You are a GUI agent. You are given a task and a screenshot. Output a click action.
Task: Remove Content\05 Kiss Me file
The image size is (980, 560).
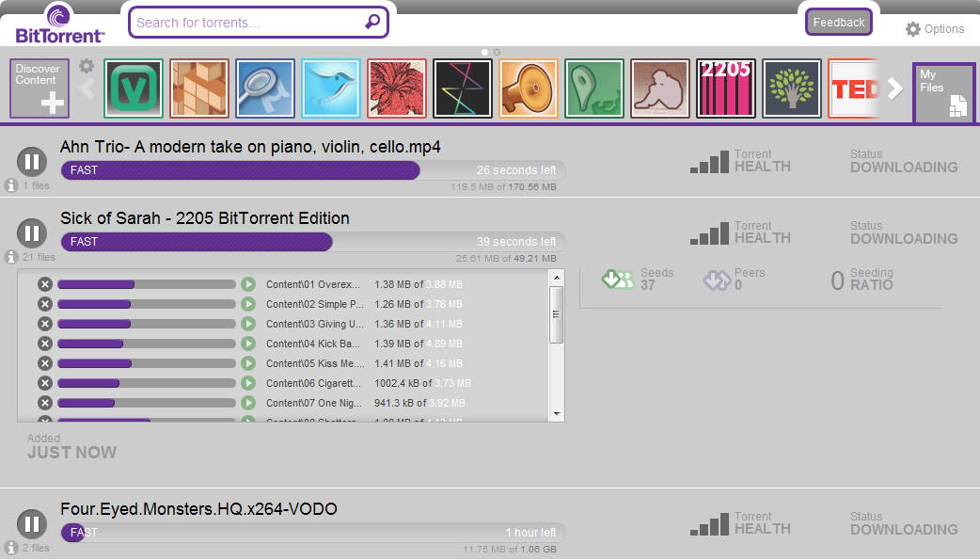(x=45, y=363)
